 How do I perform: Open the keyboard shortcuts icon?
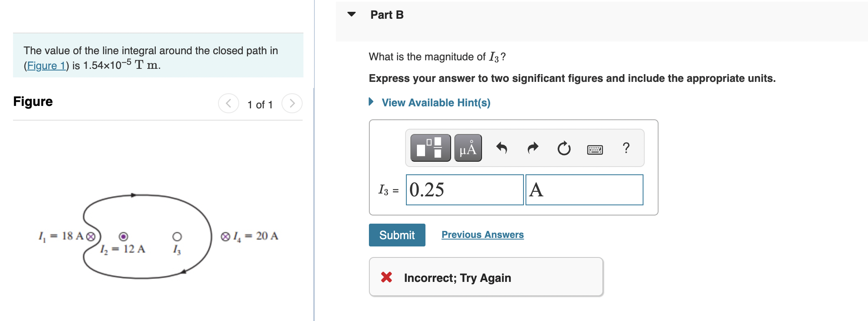(595, 150)
